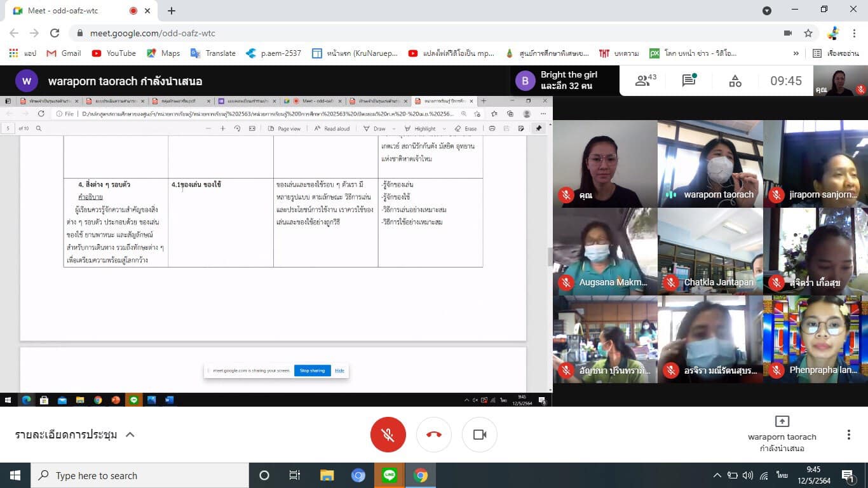Select Draw in shared PDF toolbar
Viewport: 868px width, 488px height.
pyautogui.click(x=375, y=128)
